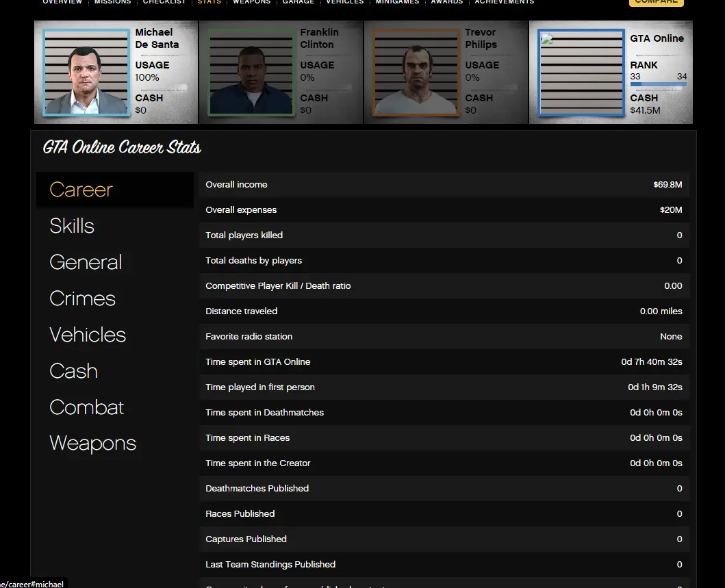Click the None radio station value
The width and height of the screenshot is (725, 588).
click(671, 337)
